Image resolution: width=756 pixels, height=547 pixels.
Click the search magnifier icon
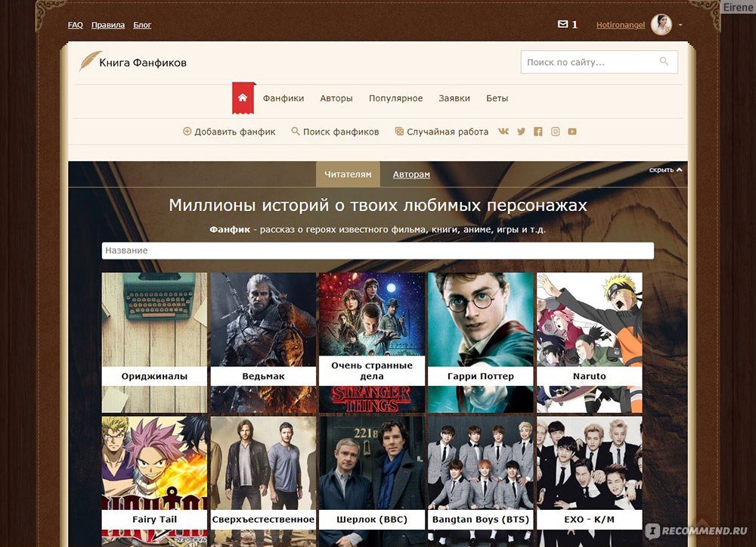point(664,62)
